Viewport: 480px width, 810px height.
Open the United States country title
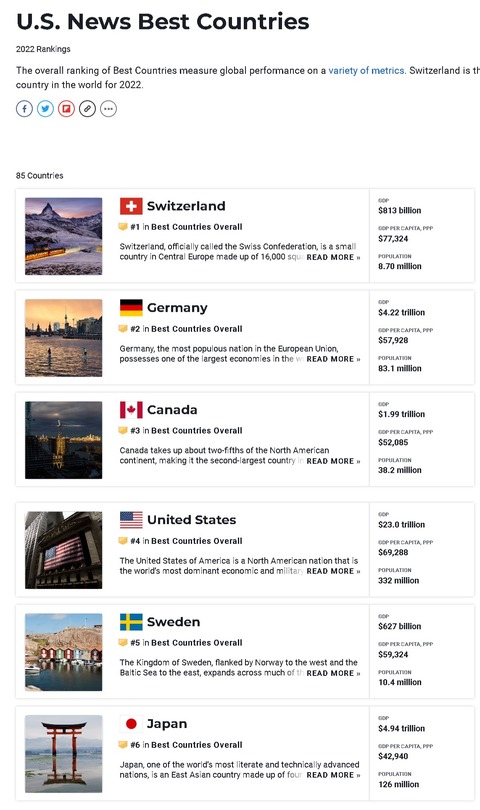point(192,520)
